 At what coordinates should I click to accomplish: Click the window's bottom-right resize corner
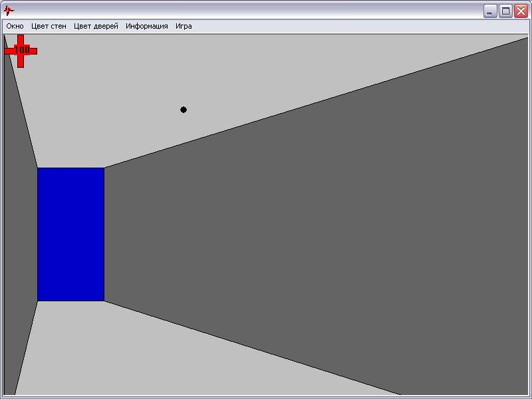coord(529,396)
